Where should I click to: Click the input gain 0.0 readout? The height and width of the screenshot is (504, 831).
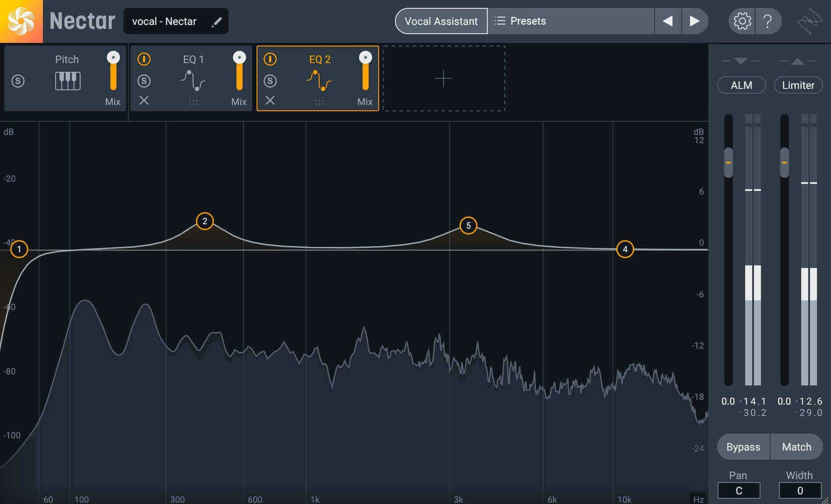click(x=728, y=401)
